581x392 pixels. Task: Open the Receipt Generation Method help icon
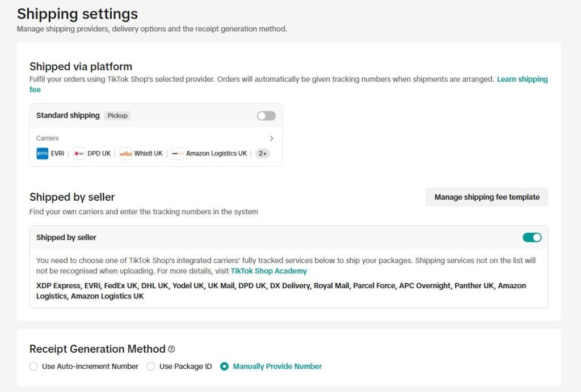[171, 349]
